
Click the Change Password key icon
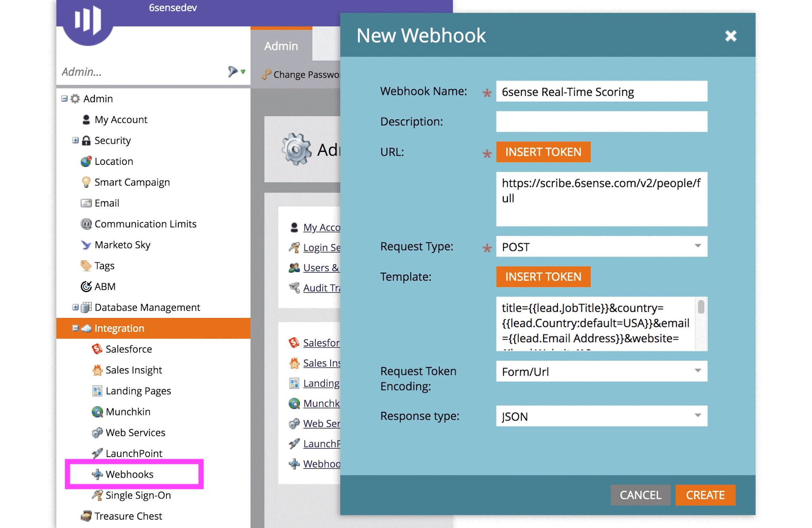pyautogui.click(x=266, y=74)
